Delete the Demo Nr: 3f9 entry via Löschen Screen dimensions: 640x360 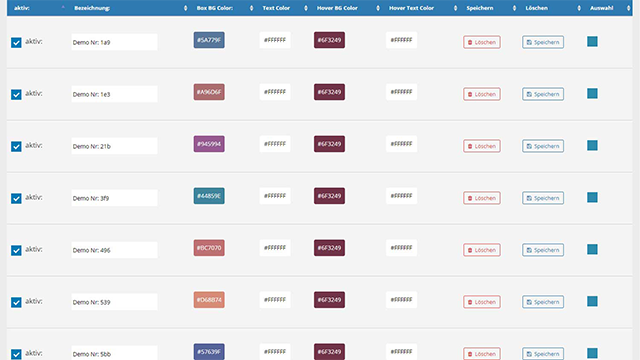click(482, 198)
